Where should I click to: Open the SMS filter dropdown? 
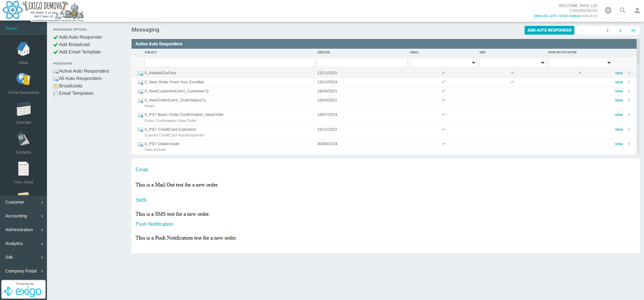(512, 62)
